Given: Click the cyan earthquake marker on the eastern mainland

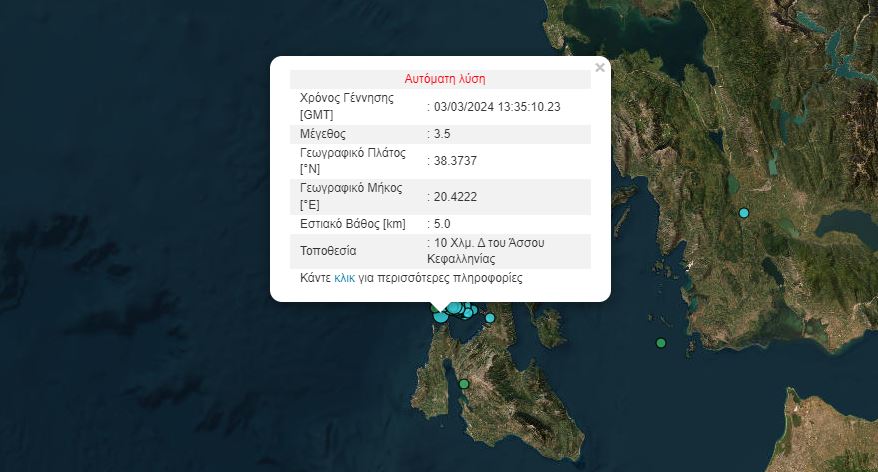Looking at the screenshot, I should click(x=743, y=213).
